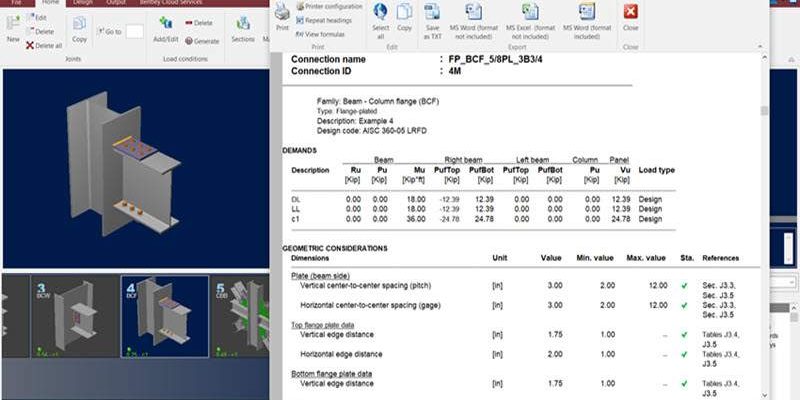Open Printer configuration

(x=329, y=7)
